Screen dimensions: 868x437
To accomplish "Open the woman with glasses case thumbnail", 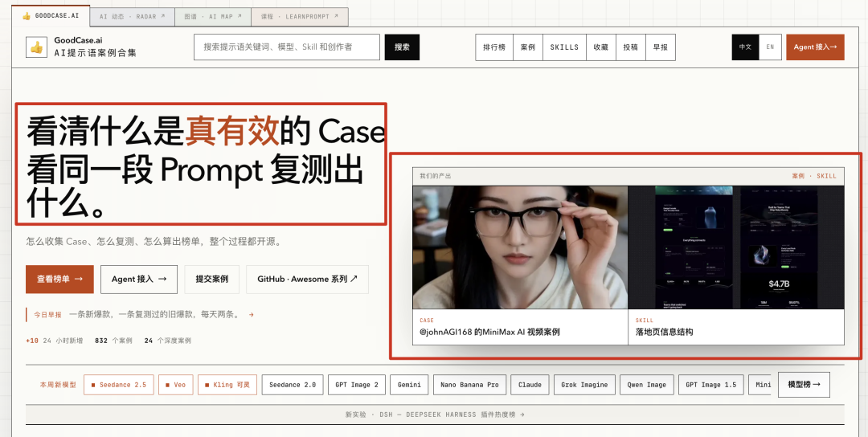I will (520, 247).
